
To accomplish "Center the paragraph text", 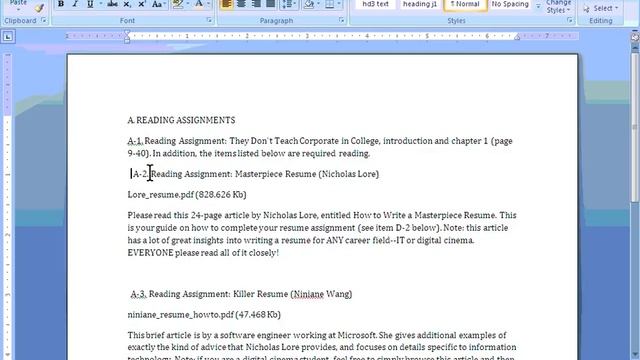I will [241, 4].
